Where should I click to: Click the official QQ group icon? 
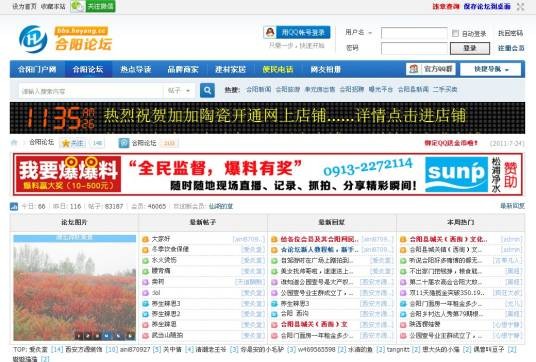[414, 69]
